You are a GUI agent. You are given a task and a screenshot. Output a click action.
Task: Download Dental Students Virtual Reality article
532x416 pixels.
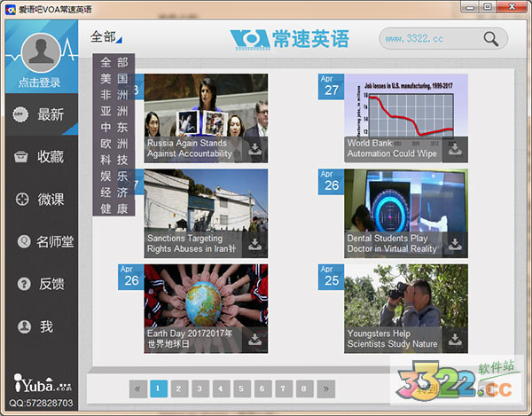point(455,244)
